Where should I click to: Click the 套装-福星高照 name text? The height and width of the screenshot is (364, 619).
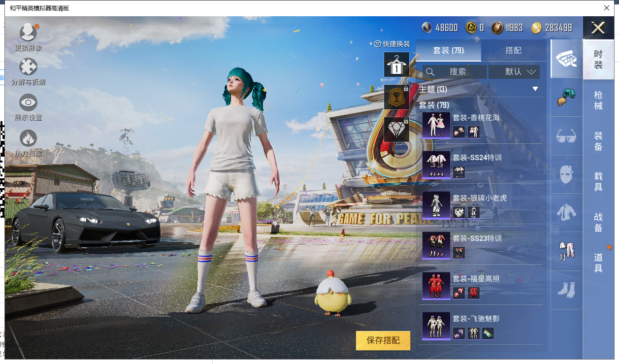[476, 279]
